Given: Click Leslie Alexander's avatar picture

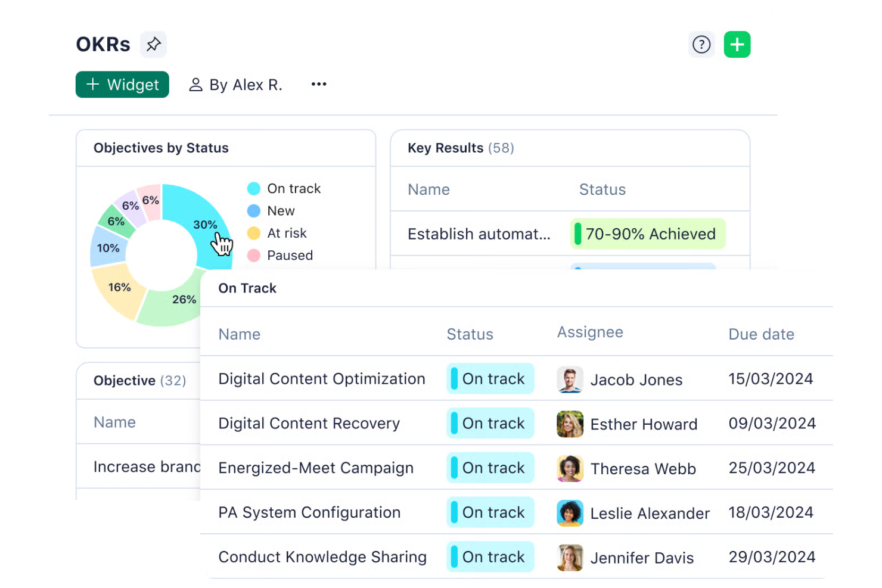Looking at the screenshot, I should (569, 513).
